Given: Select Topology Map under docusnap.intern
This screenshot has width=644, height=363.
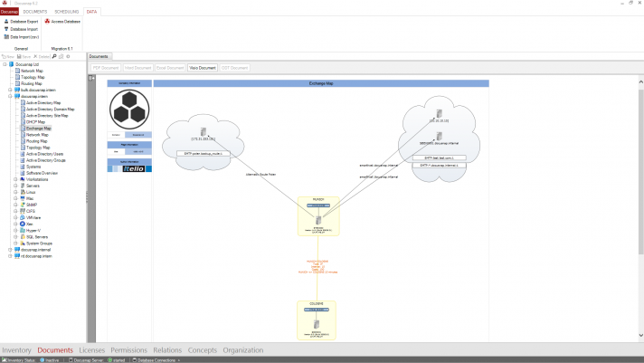Looking at the screenshot, I should click(x=39, y=148).
